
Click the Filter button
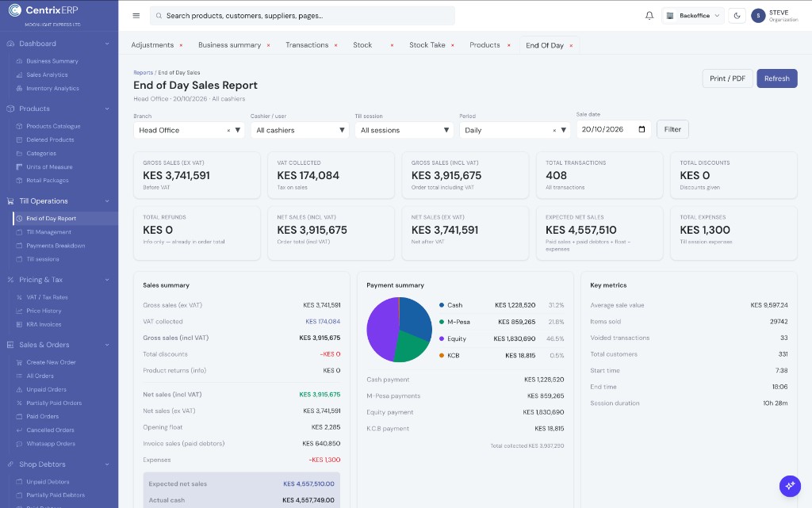coord(672,129)
